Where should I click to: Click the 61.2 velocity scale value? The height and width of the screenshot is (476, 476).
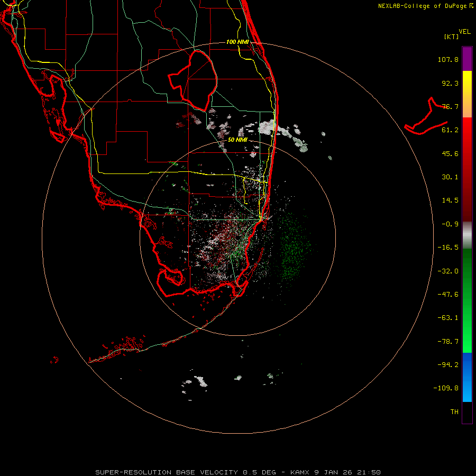450,130
